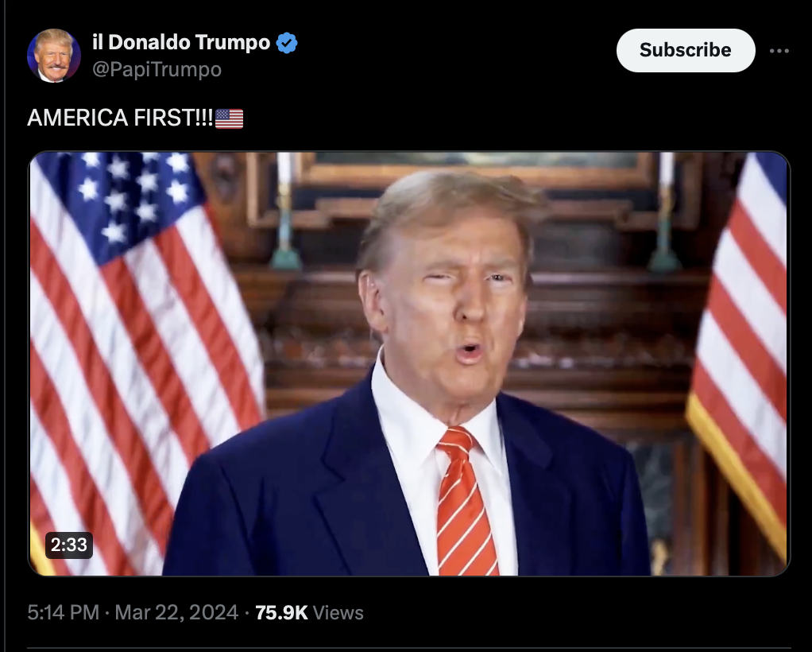Open the il Donaldo Trumpo display name

click(181, 42)
